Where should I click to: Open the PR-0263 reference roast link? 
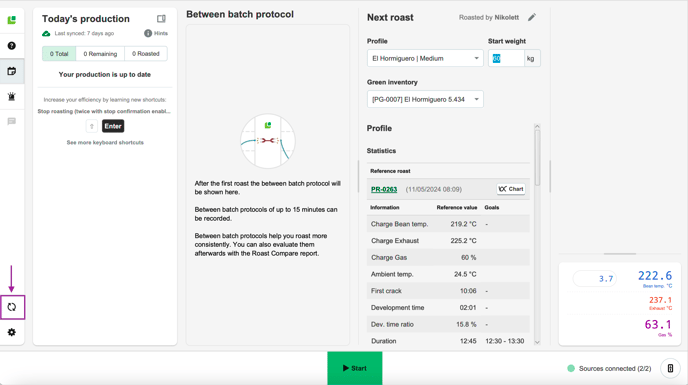[384, 189]
